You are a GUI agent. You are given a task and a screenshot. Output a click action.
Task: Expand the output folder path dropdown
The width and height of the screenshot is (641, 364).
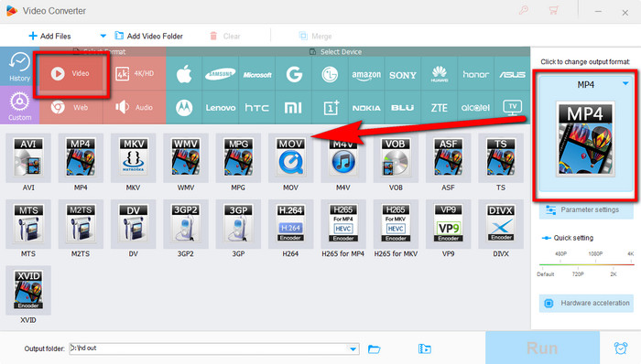pos(353,348)
